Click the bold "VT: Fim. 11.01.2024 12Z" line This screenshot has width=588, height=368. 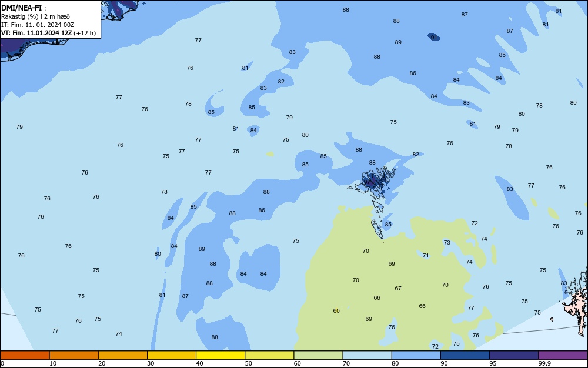click(x=36, y=33)
